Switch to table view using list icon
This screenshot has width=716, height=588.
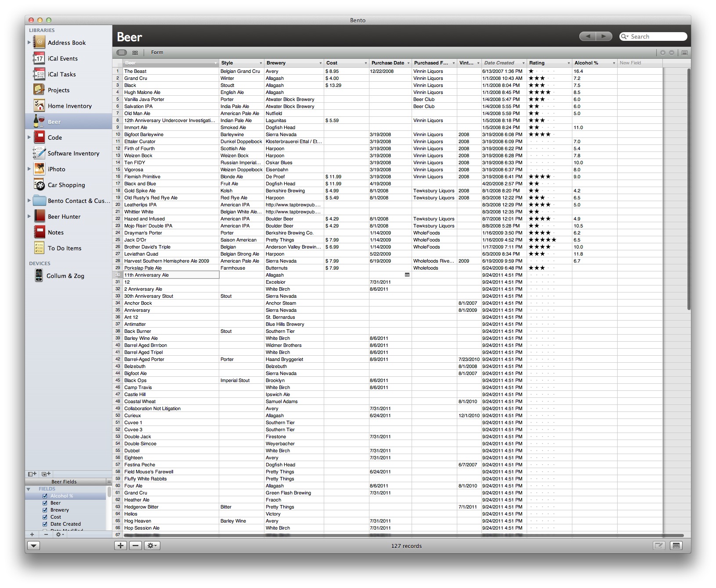pyautogui.click(x=122, y=53)
